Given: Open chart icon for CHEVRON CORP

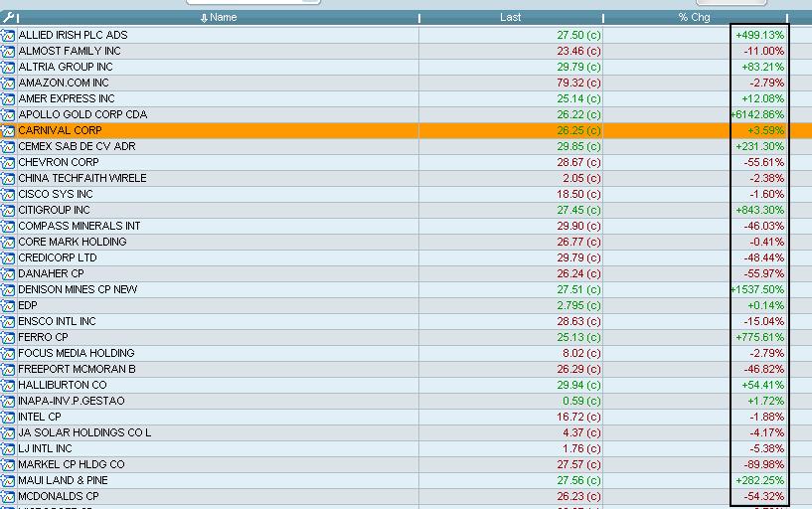Looking at the screenshot, I should pos(8,163).
